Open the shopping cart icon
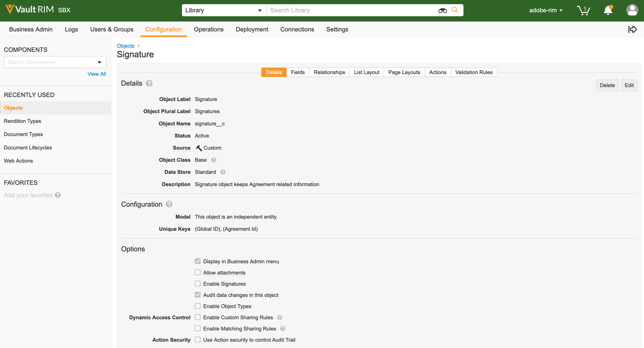 (x=583, y=10)
